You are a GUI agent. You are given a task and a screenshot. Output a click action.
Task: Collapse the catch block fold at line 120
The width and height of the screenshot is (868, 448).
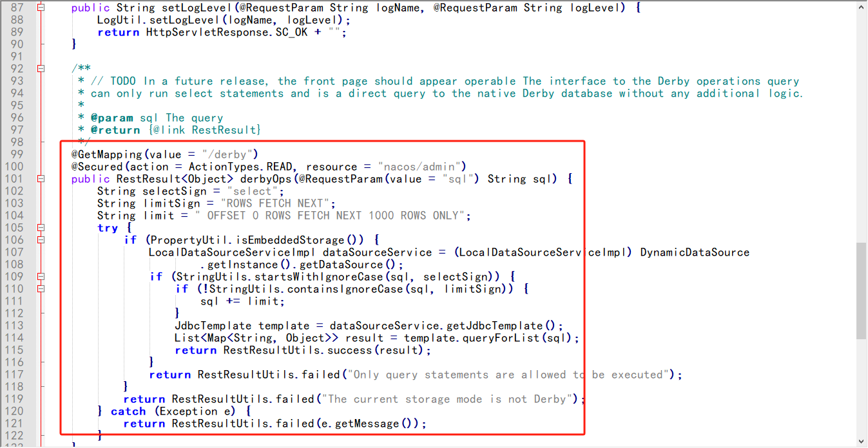click(x=41, y=411)
